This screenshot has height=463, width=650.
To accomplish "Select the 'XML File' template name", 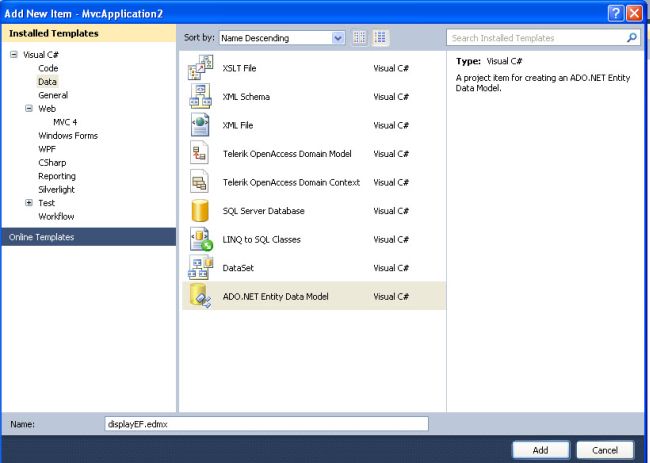I will tap(238, 125).
